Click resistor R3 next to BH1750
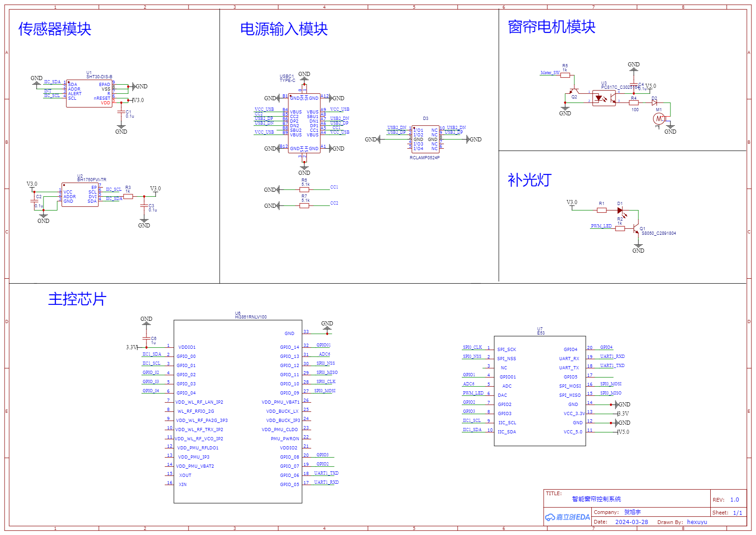Screen dimensions: 756x535 point(128,196)
